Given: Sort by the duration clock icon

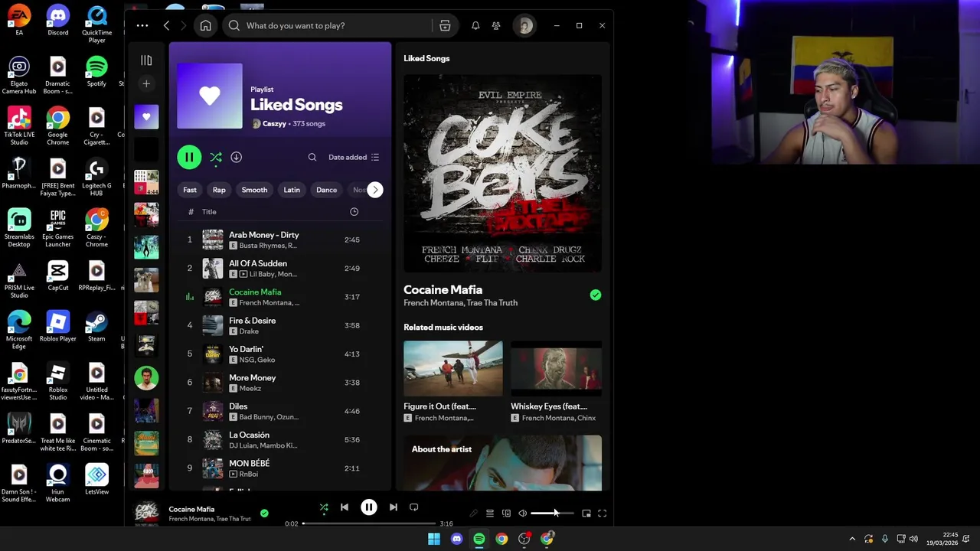Looking at the screenshot, I should (354, 212).
